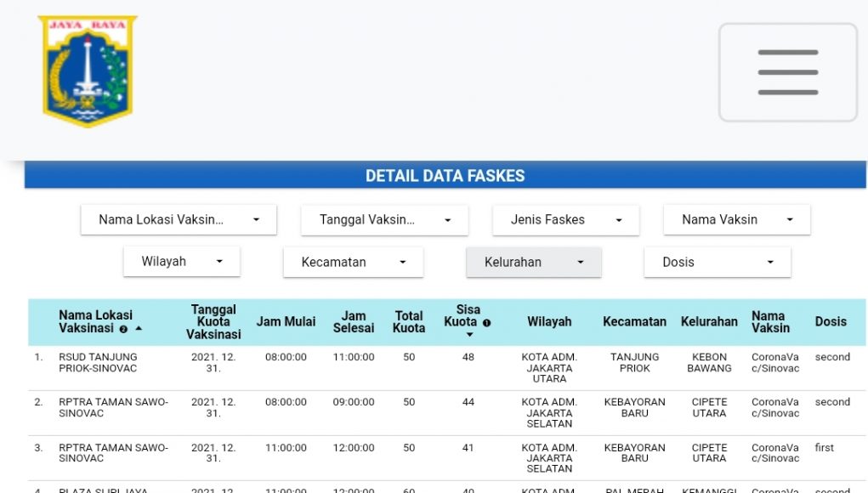Open the Kelurahan filter dropdown

click(x=533, y=262)
